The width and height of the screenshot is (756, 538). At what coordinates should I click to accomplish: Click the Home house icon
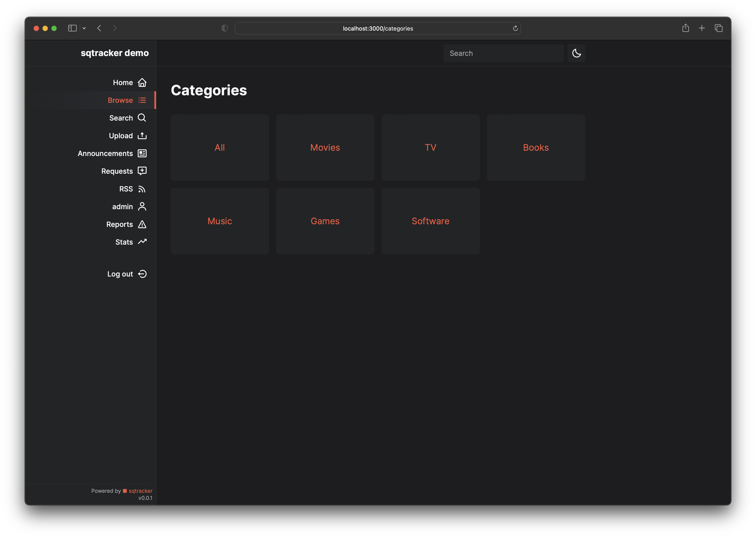[142, 82]
